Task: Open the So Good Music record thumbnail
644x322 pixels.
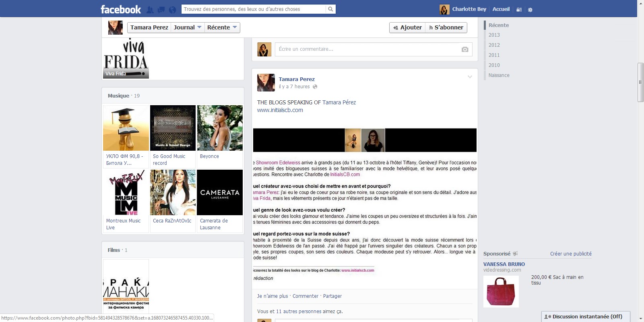Action: tap(173, 128)
